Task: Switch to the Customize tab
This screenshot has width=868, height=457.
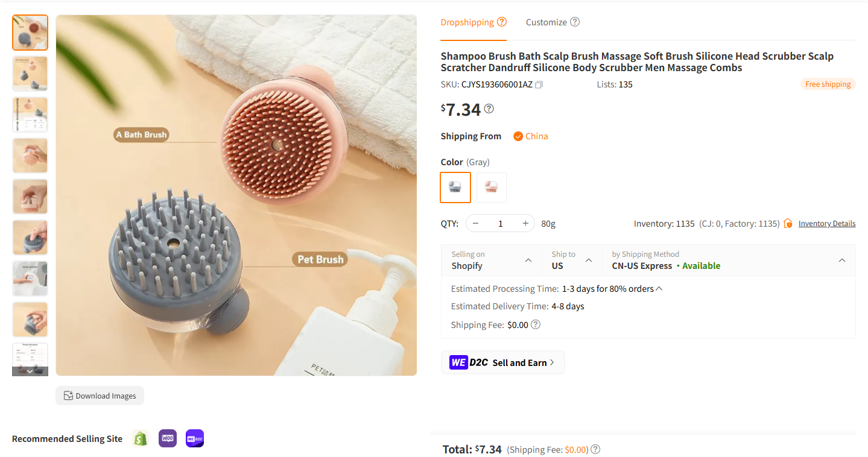Action: 546,22
